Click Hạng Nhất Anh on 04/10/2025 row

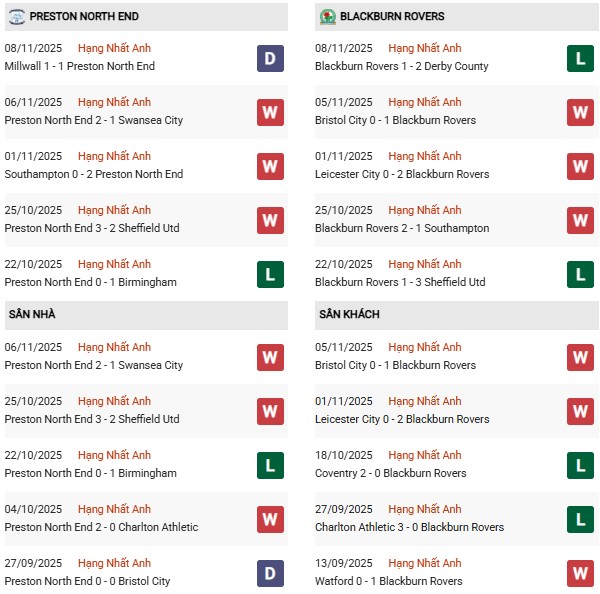click(x=114, y=509)
